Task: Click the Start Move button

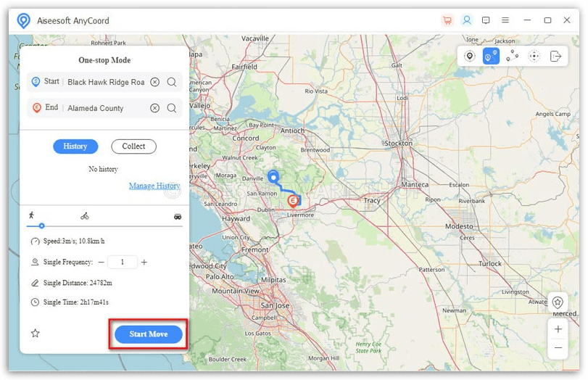Action: (x=149, y=334)
